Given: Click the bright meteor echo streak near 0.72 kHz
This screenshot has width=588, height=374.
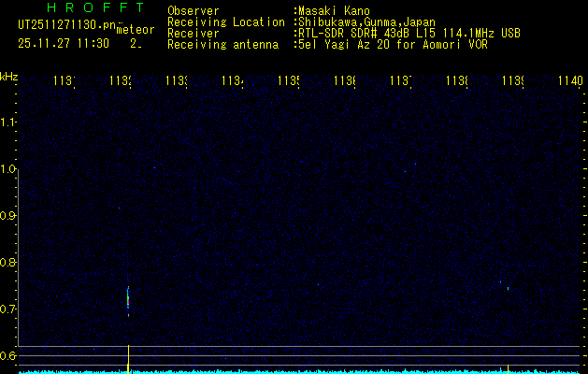Looking at the screenshot, I should (x=128, y=300).
